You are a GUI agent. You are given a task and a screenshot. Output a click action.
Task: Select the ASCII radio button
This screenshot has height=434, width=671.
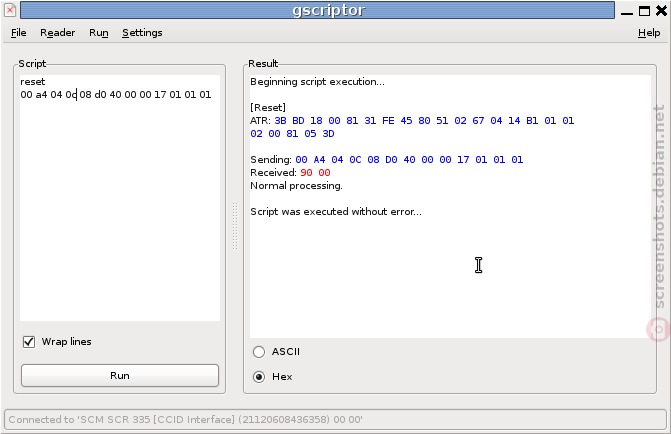[259, 352]
